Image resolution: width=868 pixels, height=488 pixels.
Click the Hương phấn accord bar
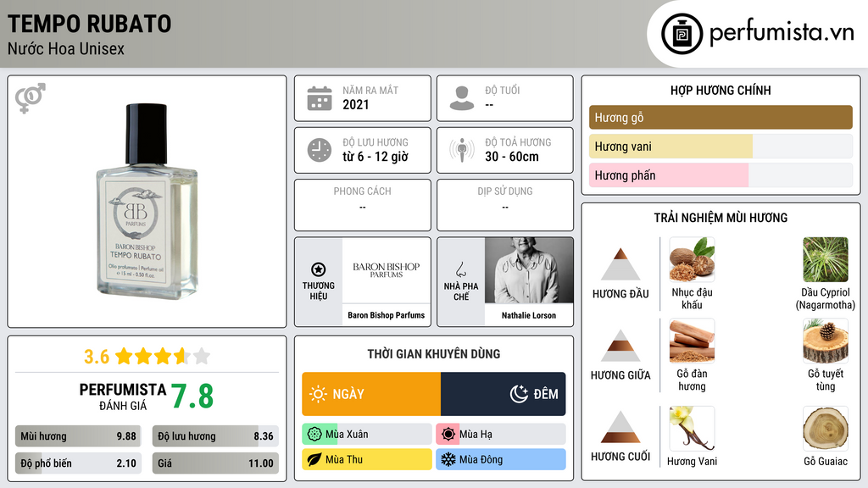tap(721, 175)
